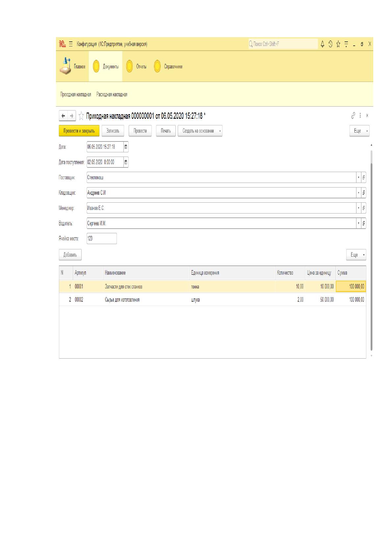Expand the Кладовщик dropdown list
This screenshot has height=554, width=392.
(x=358, y=193)
